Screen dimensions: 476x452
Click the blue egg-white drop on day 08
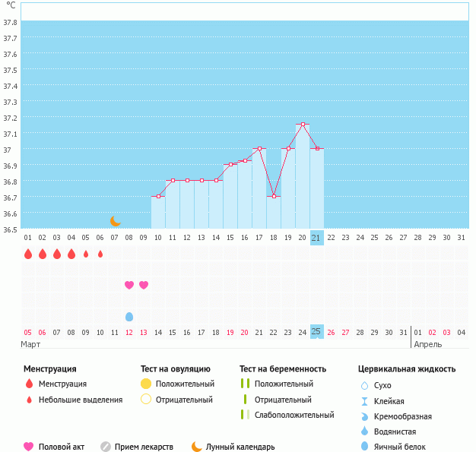129,316
